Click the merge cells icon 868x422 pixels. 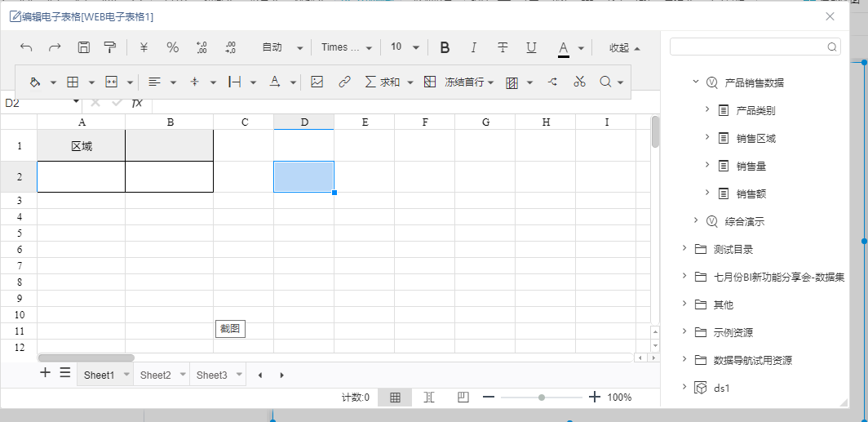[111, 82]
